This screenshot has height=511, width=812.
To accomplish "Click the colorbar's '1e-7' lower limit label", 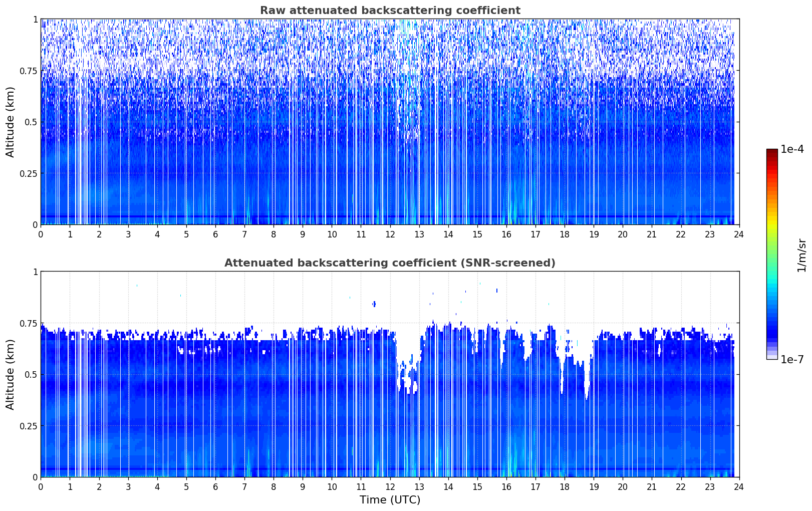I will click(x=792, y=360).
